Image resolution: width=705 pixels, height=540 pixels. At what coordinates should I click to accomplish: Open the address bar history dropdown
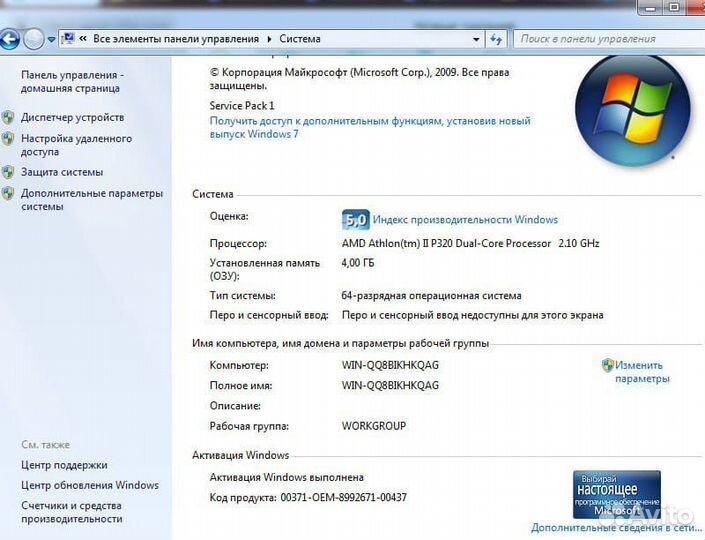click(x=476, y=39)
